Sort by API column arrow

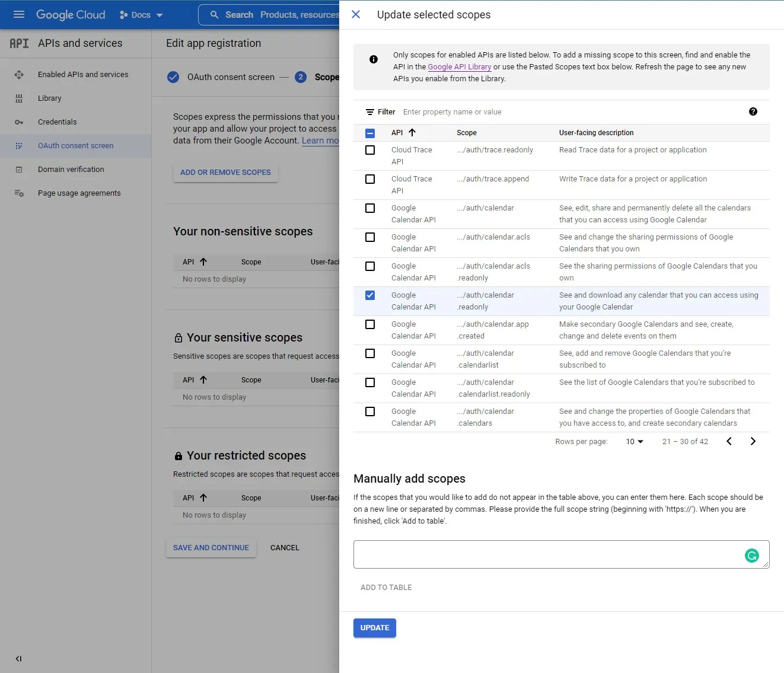(412, 133)
